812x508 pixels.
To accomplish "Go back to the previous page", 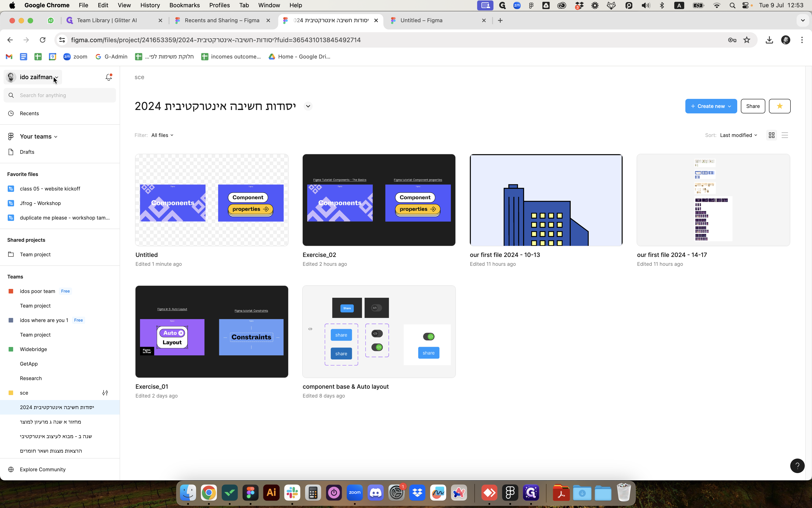I will tap(10, 40).
